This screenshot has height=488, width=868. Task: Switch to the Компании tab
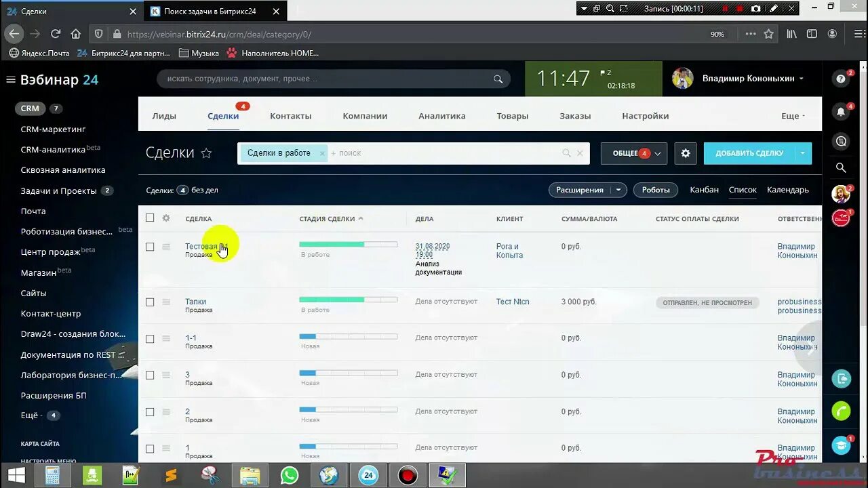(x=365, y=116)
